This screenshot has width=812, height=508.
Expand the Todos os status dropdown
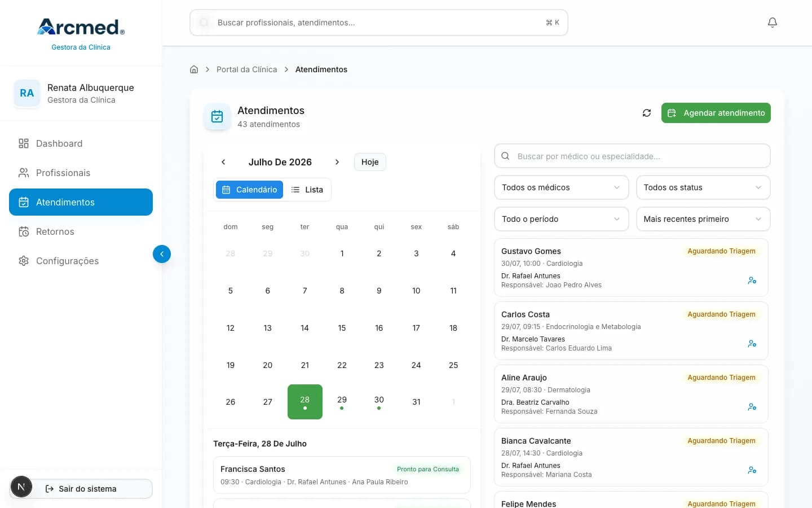(703, 187)
